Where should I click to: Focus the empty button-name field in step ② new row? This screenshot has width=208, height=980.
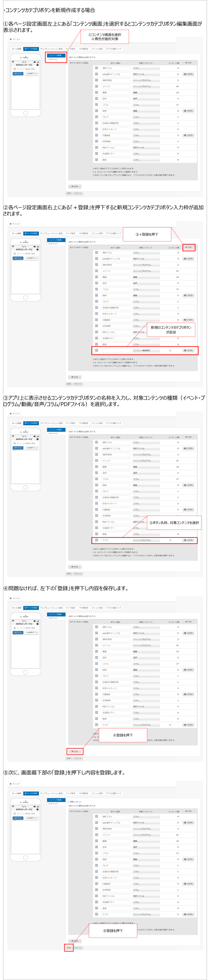(x=116, y=350)
